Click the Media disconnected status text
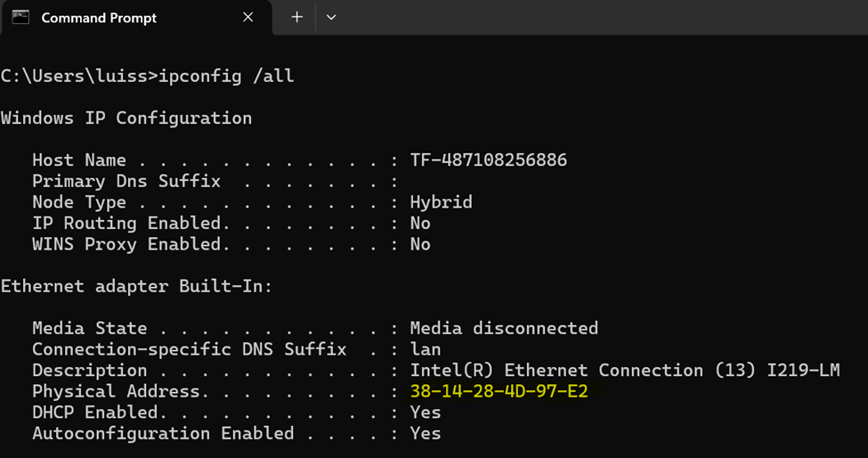This screenshot has width=868, height=458. pyautogui.click(x=504, y=329)
